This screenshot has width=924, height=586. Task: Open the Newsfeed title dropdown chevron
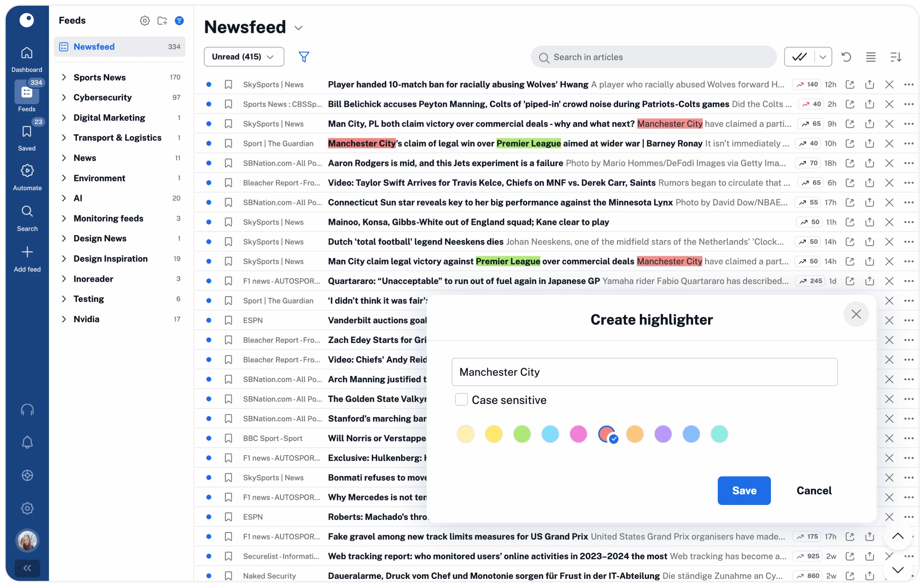coord(299,28)
